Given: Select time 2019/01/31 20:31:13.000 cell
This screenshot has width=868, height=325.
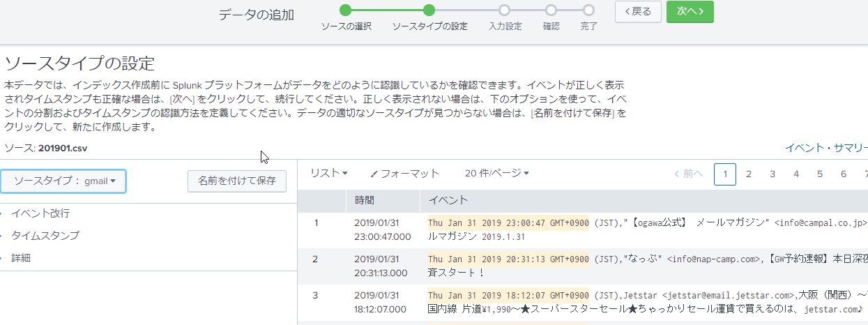Looking at the screenshot, I should [382, 266].
